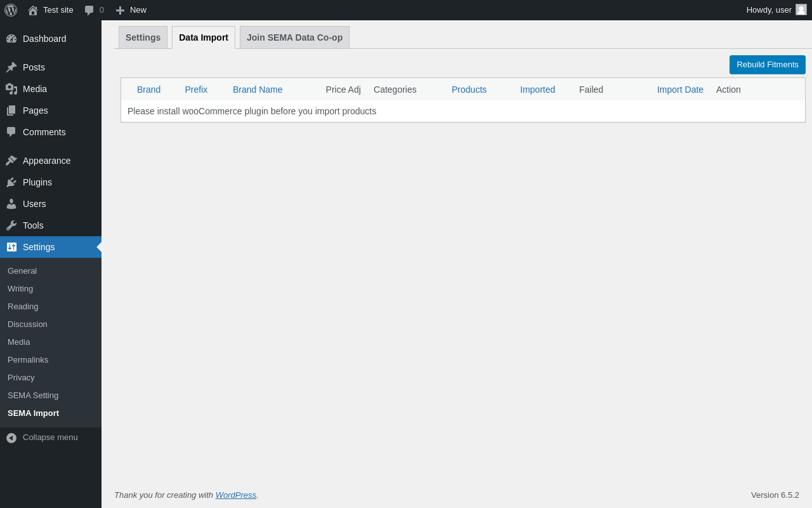Click the Dashboard gauge icon
This screenshot has width=812, height=508.
point(11,39)
